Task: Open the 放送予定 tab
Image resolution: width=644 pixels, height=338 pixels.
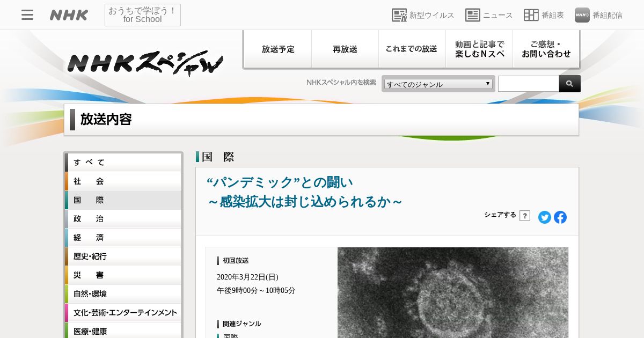Action: (278, 49)
